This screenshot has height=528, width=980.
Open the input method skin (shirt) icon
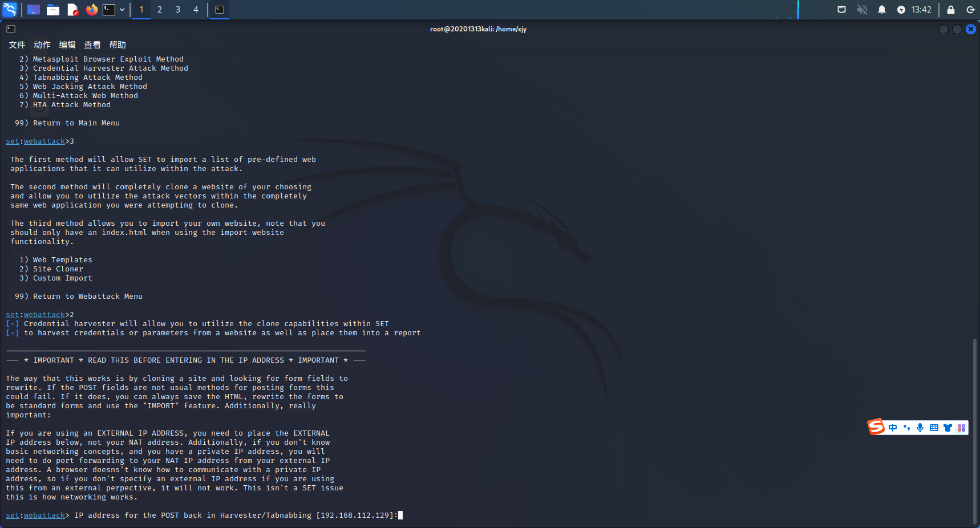coord(947,428)
